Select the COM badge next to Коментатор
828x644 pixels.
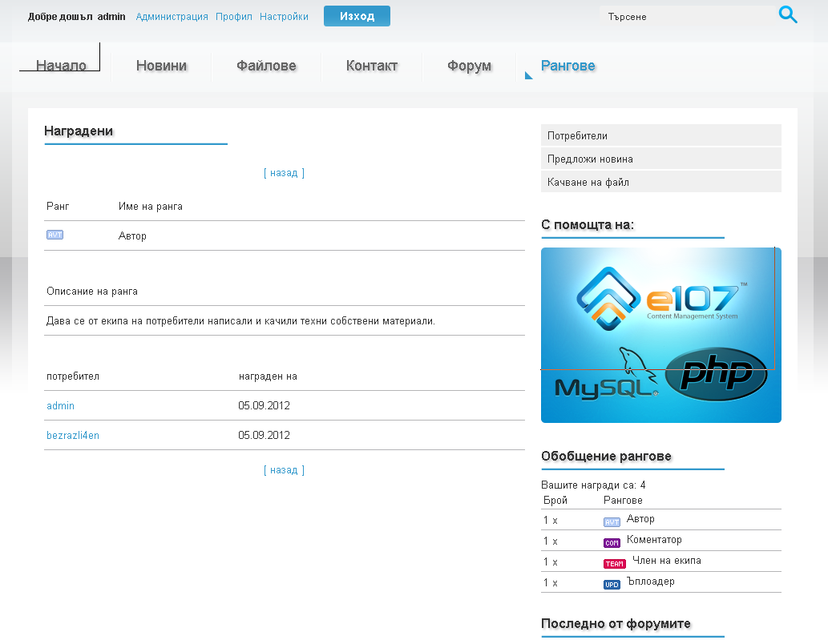pos(612,542)
